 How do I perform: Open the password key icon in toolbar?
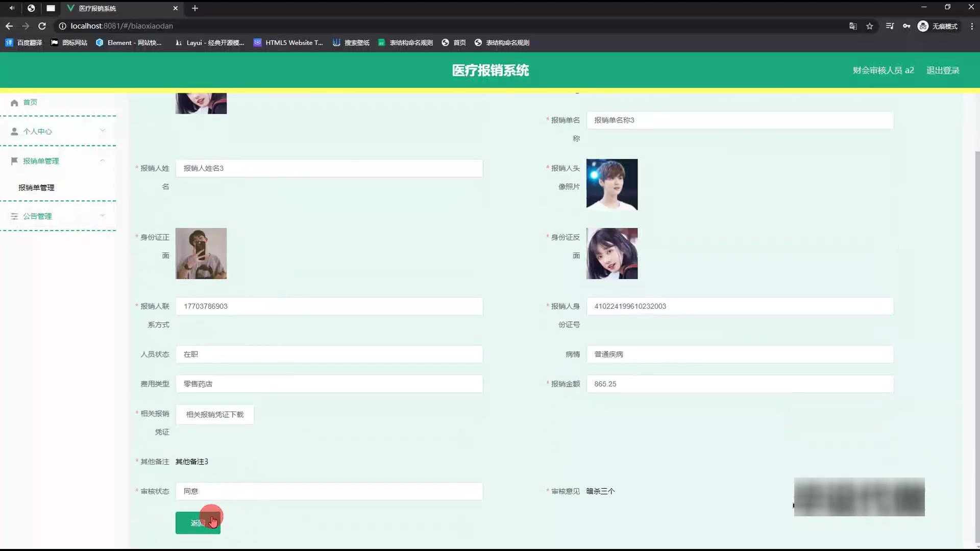[x=906, y=26]
